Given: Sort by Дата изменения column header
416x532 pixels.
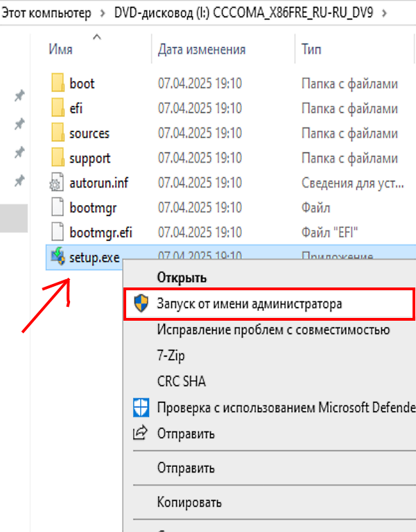Looking at the screenshot, I should [202, 50].
